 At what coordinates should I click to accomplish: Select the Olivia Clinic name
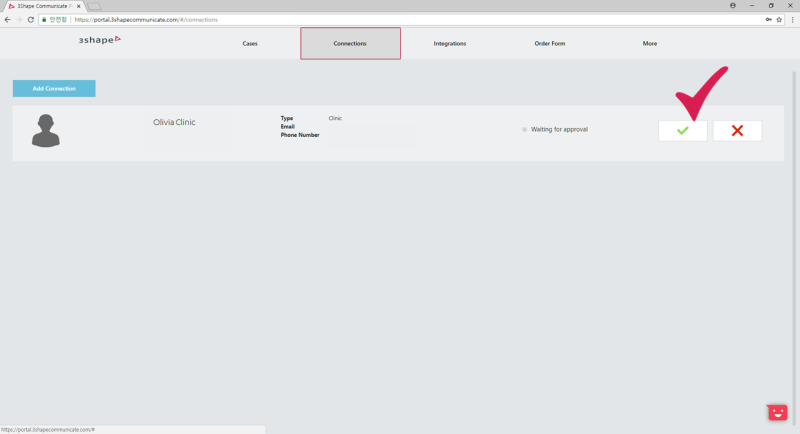click(174, 122)
